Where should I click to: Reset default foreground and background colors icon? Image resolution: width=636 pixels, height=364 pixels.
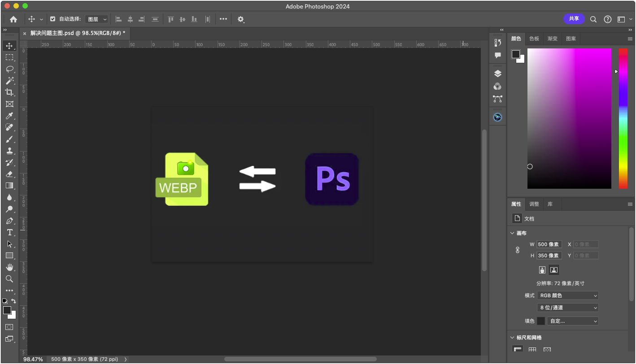tap(5, 301)
